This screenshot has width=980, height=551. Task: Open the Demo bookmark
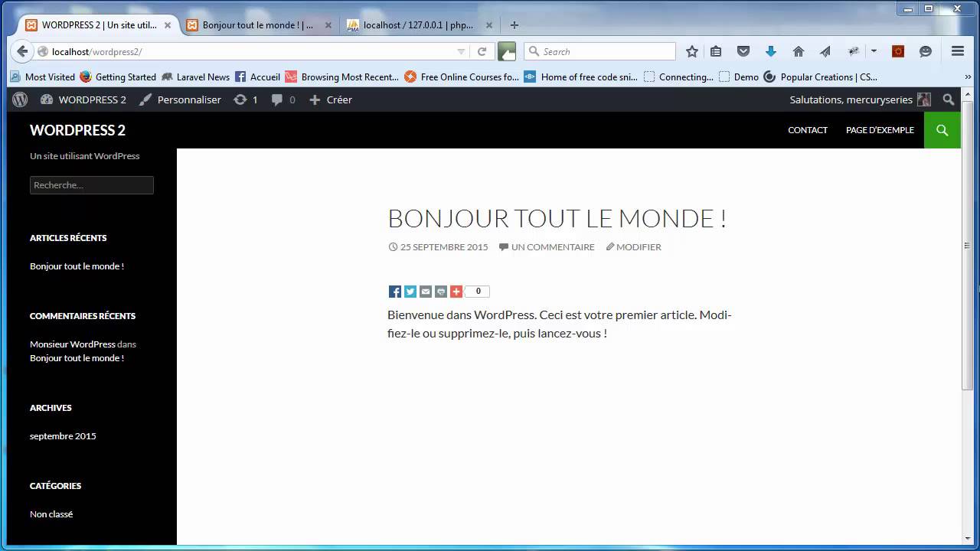click(x=739, y=77)
